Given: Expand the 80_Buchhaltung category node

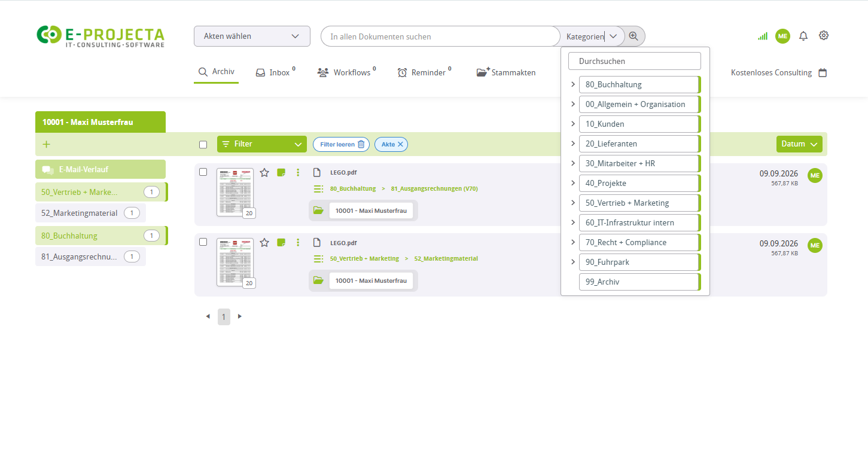Looking at the screenshot, I should tap(572, 84).
